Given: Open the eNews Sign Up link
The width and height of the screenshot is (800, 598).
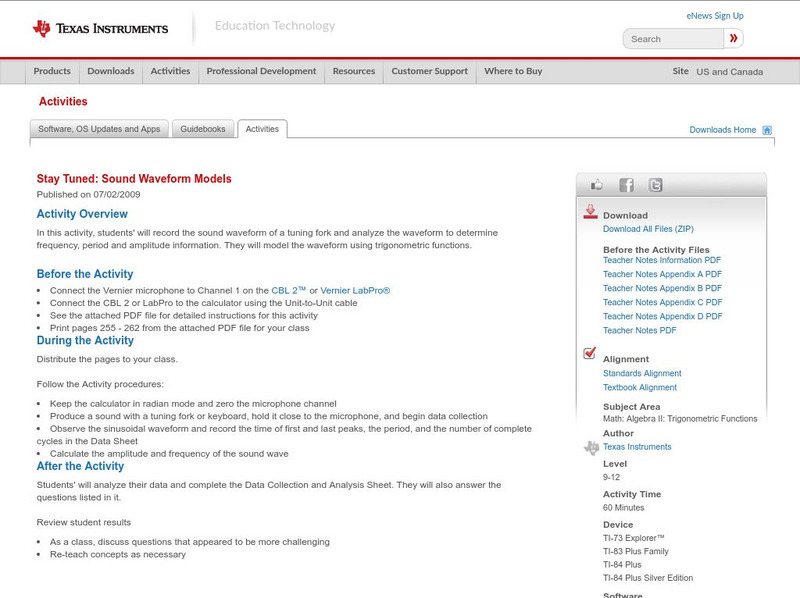Looking at the screenshot, I should coord(715,16).
